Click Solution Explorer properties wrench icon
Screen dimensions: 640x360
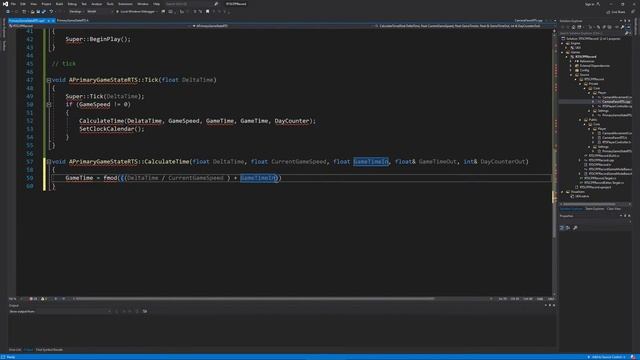(x=622, y=27)
